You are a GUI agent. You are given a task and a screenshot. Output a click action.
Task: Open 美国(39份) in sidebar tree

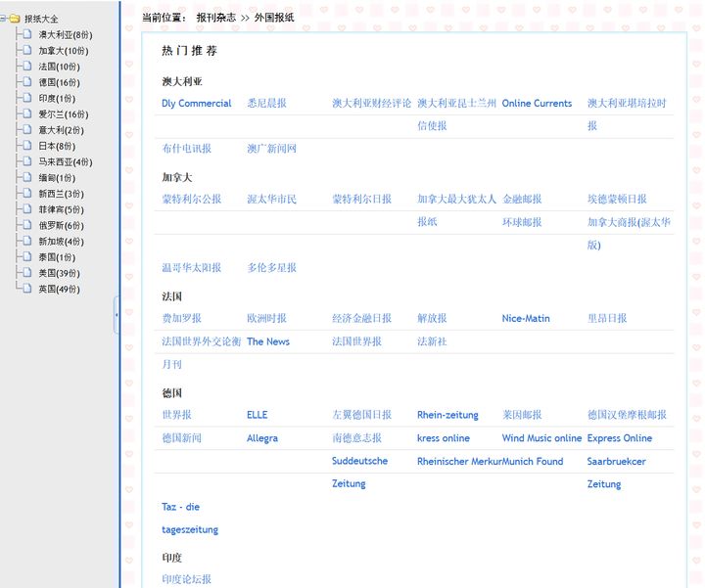coord(60,273)
